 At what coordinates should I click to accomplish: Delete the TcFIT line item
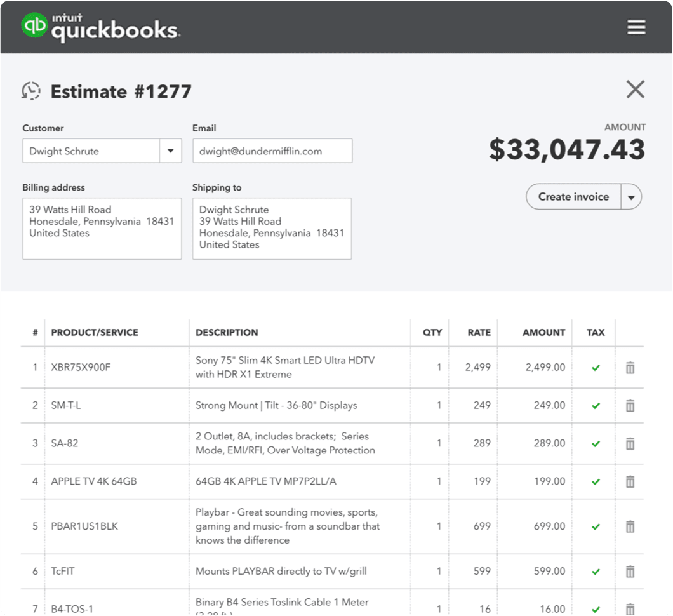pos(630,572)
